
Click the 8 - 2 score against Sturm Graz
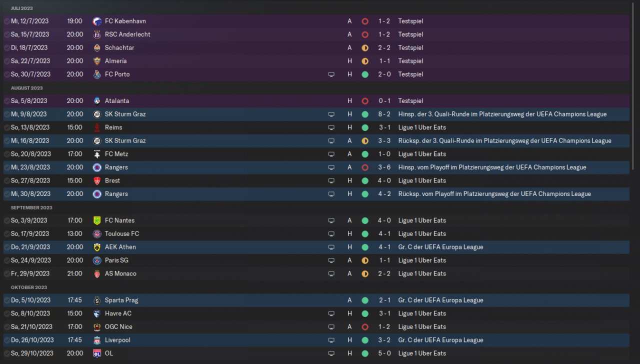click(x=384, y=114)
